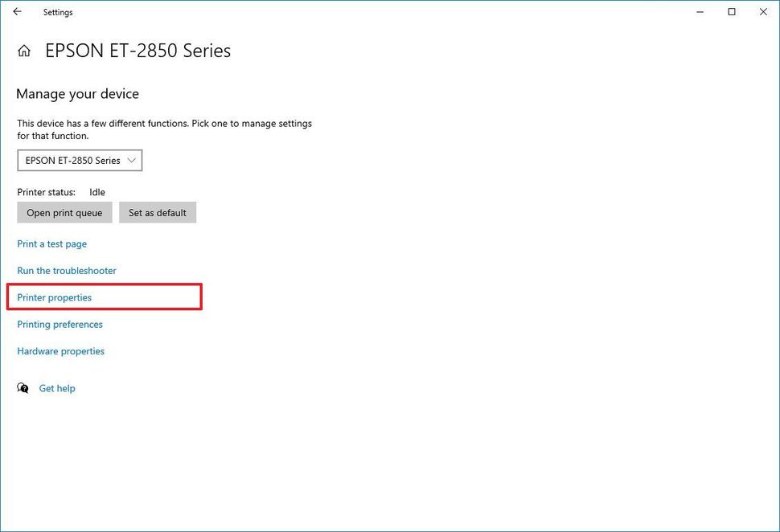Image resolution: width=780 pixels, height=532 pixels.
Task: Open Printer properties
Action: [53, 297]
